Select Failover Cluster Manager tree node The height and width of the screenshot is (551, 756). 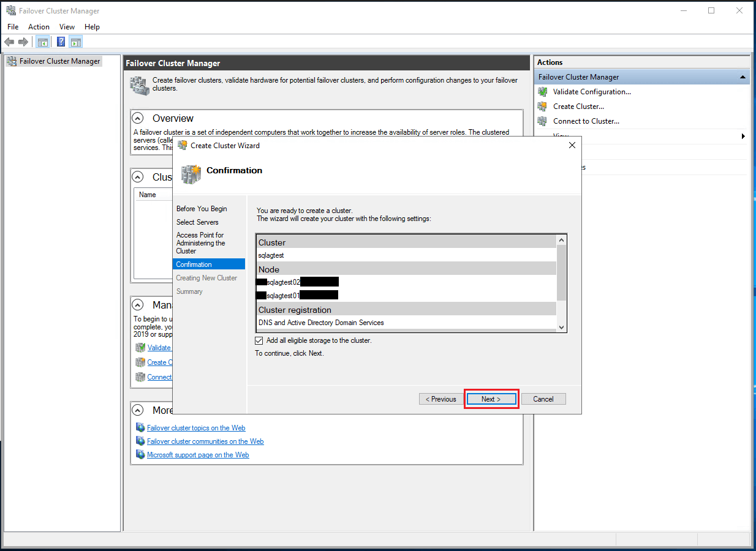59,61
